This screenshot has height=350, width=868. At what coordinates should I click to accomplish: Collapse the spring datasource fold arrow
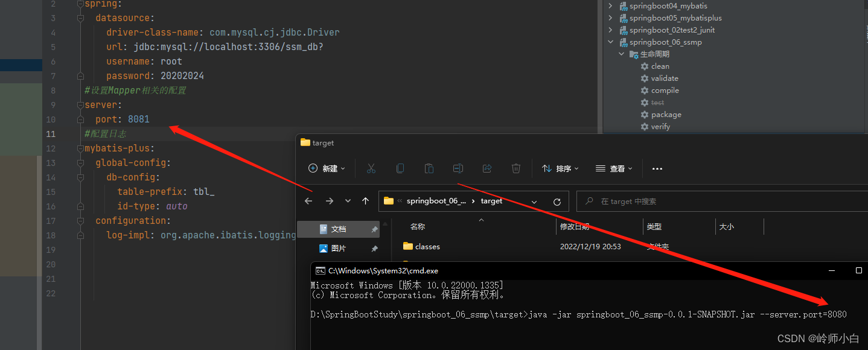click(x=80, y=17)
